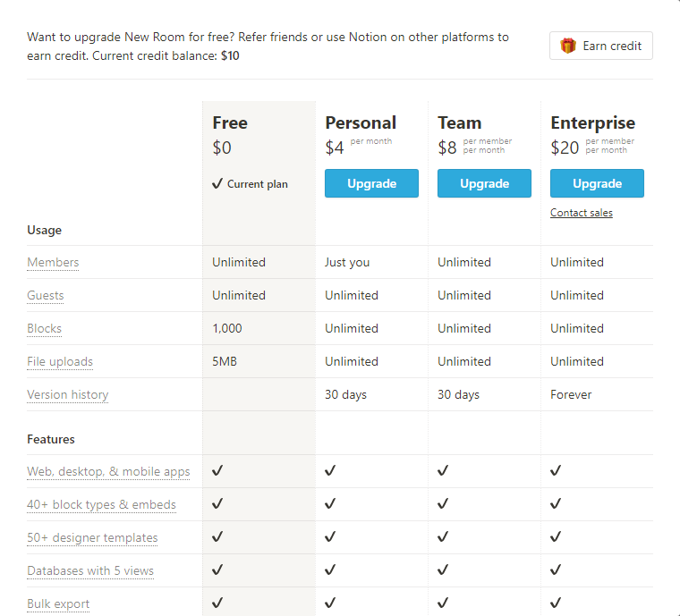Viewport: 680px width, 616px height.
Task: Select the Personal plan heading
Action: (x=361, y=123)
